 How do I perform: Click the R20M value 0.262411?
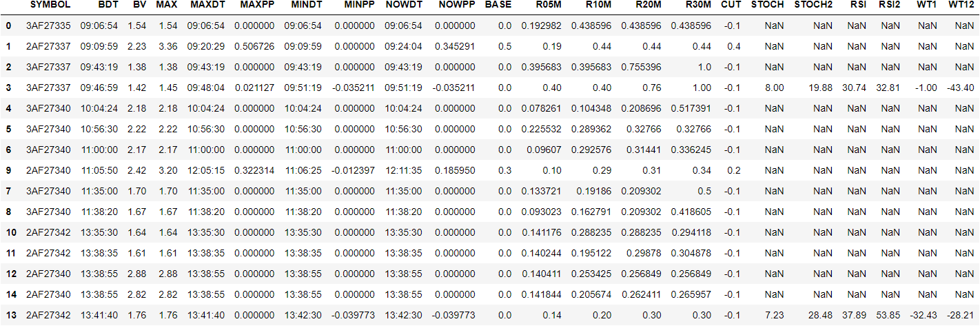click(642, 294)
